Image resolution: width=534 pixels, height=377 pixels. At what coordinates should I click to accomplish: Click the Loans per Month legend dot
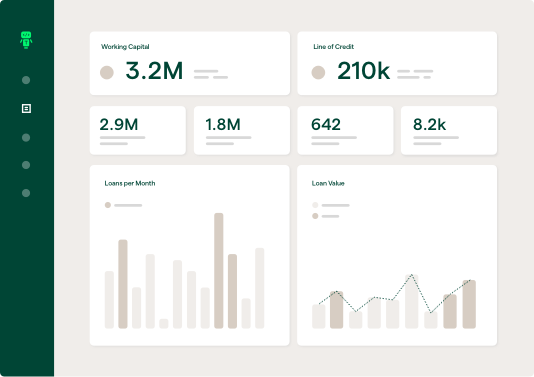[108, 205]
